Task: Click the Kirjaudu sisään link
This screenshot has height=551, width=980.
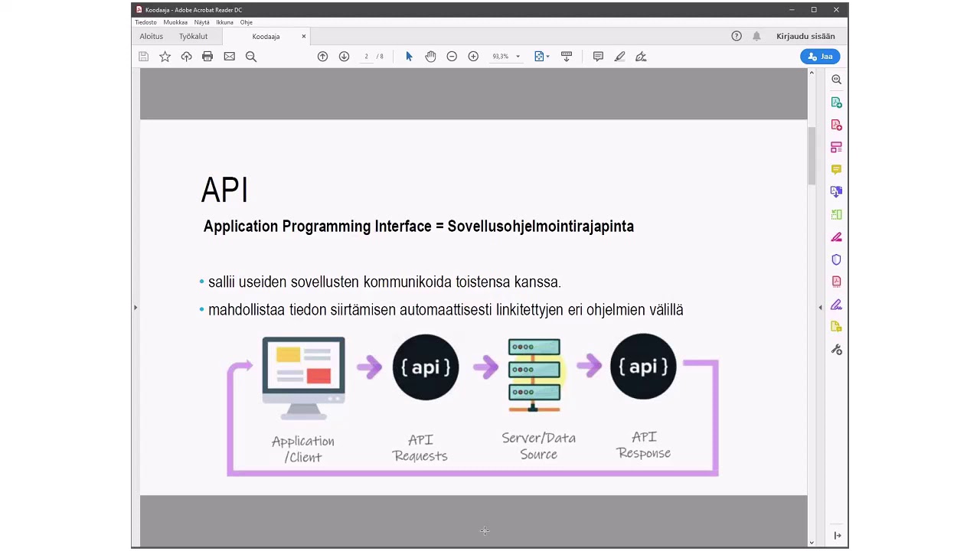Action: pos(805,36)
